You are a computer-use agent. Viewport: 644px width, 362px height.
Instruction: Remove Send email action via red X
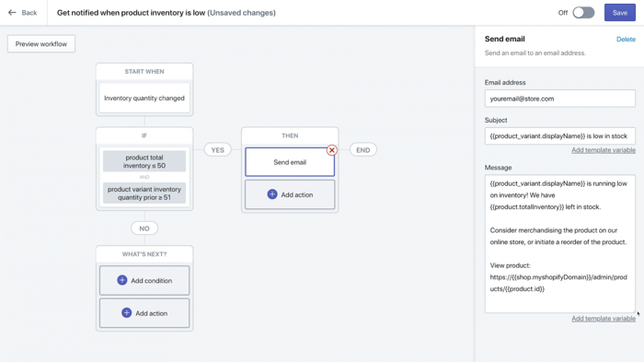pyautogui.click(x=332, y=150)
